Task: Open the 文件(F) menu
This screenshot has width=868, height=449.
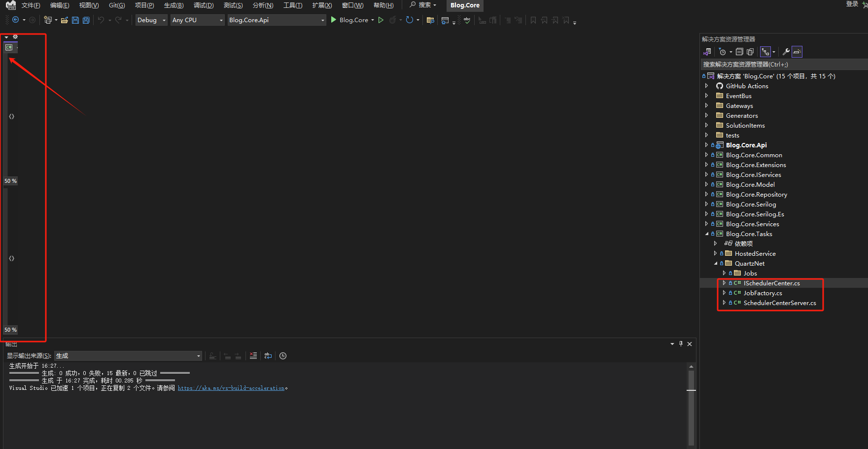Action: coord(31,5)
